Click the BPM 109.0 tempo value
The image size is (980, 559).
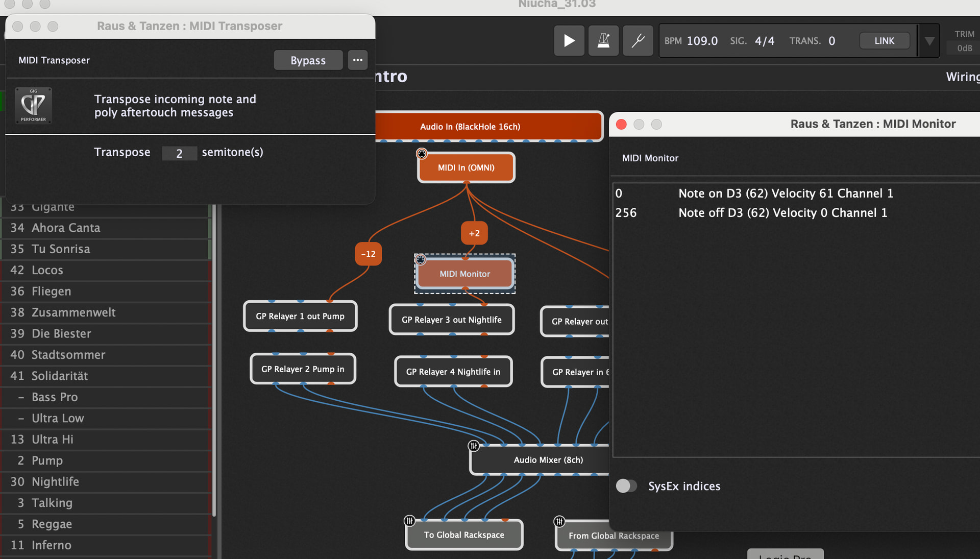[x=702, y=41]
